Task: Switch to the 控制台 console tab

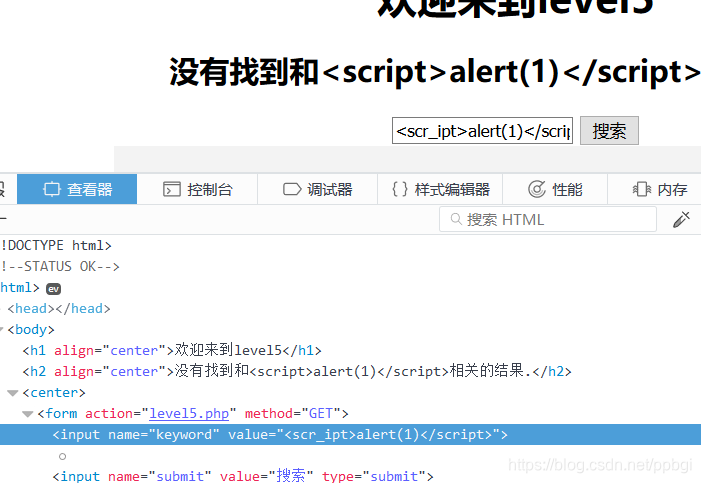Action: tap(197, 189)
